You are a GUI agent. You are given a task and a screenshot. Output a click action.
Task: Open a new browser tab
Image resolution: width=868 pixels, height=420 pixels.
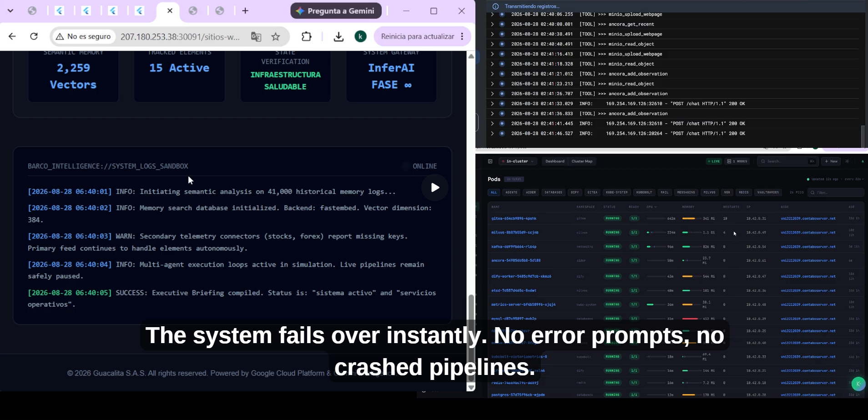click(x=245, y=10)
